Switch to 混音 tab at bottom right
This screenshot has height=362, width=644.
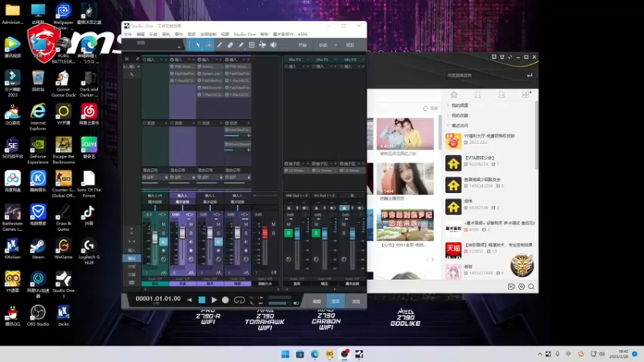pos(336,301)
